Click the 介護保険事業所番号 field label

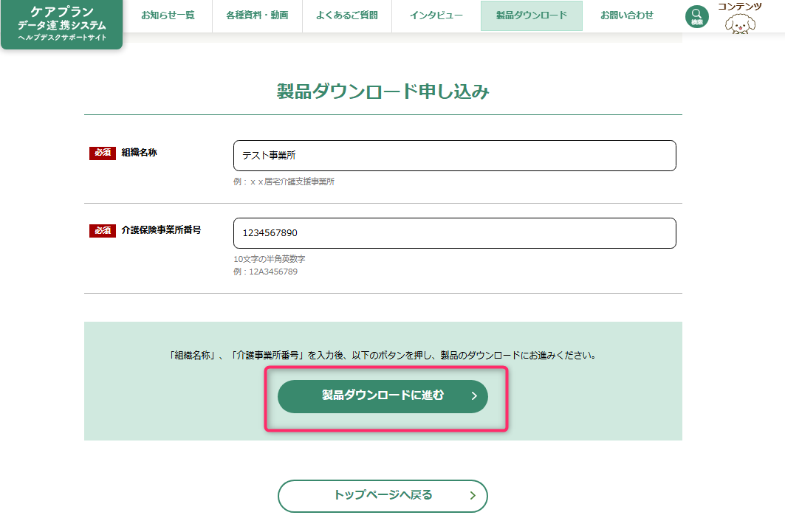(161, 230)
